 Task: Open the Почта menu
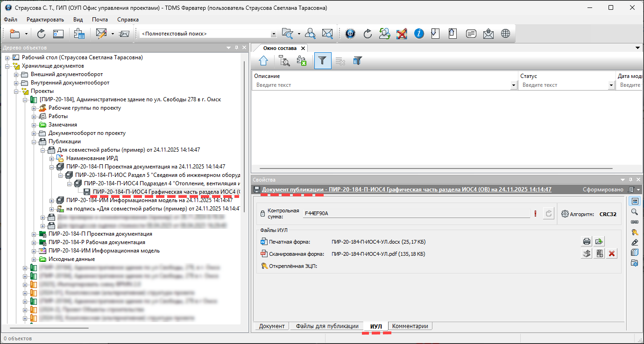(99, 20)
